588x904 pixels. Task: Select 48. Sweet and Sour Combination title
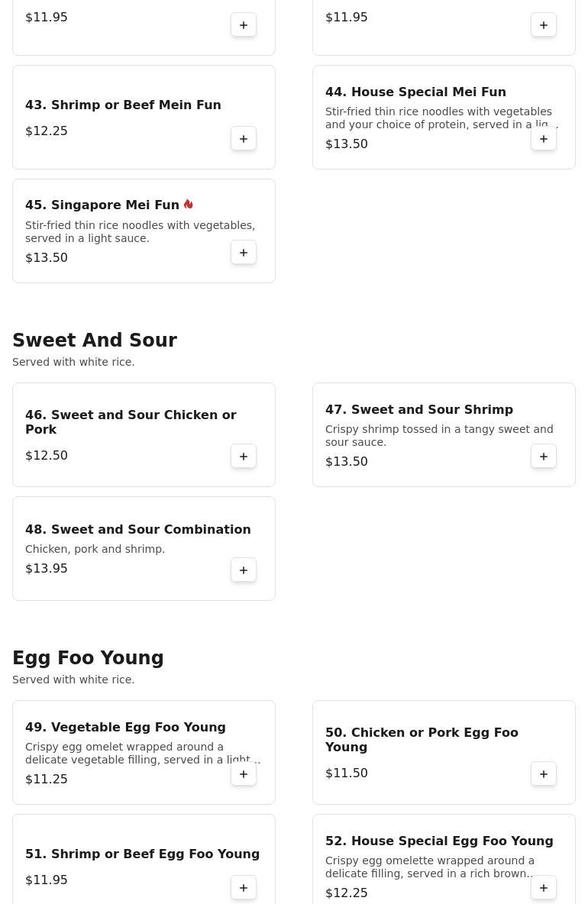[137, 529]
